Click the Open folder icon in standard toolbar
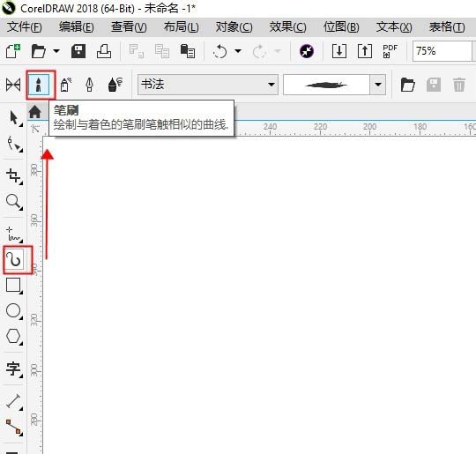 pos(39,51)
